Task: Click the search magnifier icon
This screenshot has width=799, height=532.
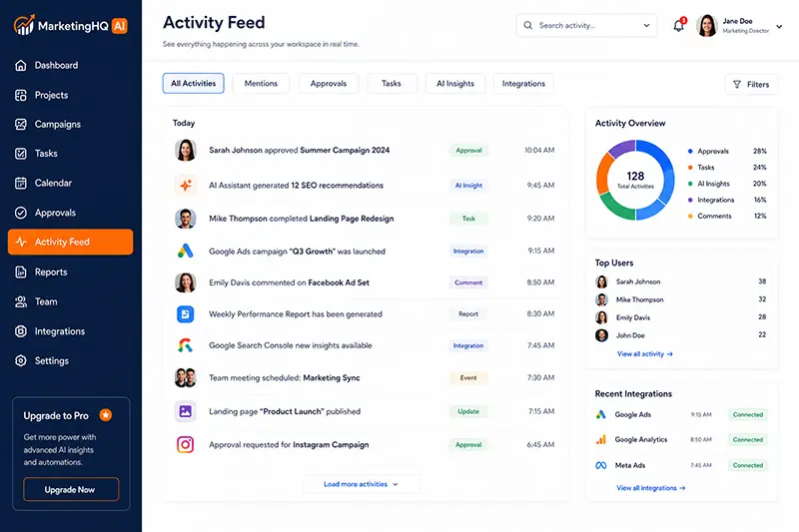Action: tap(528, 25)
